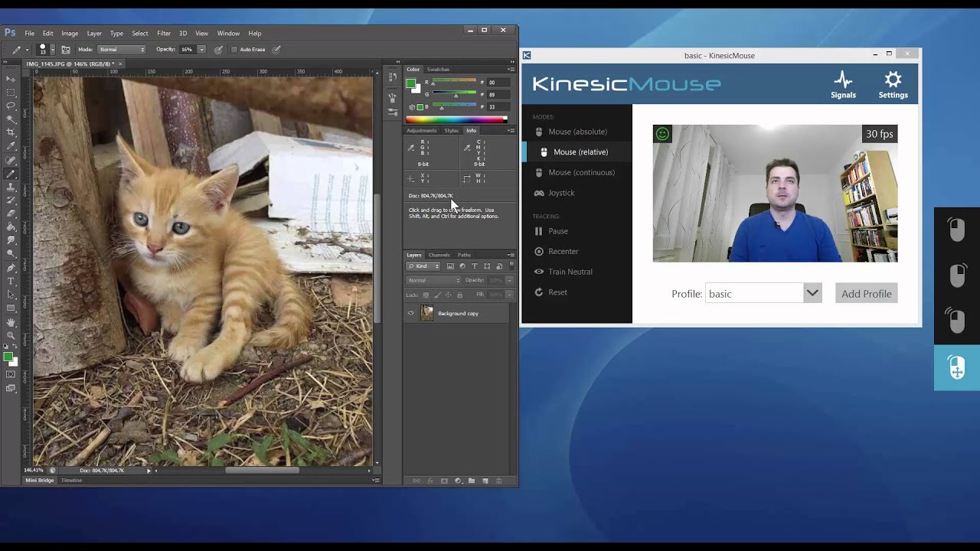
Task: Select the Lasso tool
Action: [x=11, y=105]
